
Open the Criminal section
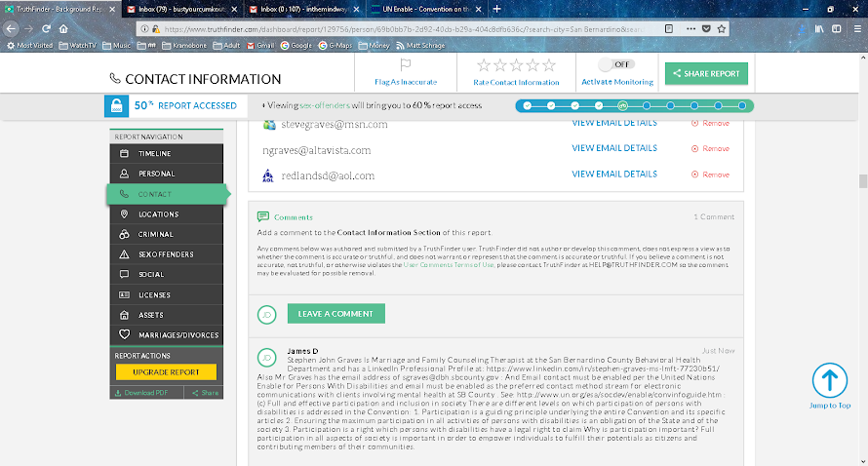(x=167, y=234)
